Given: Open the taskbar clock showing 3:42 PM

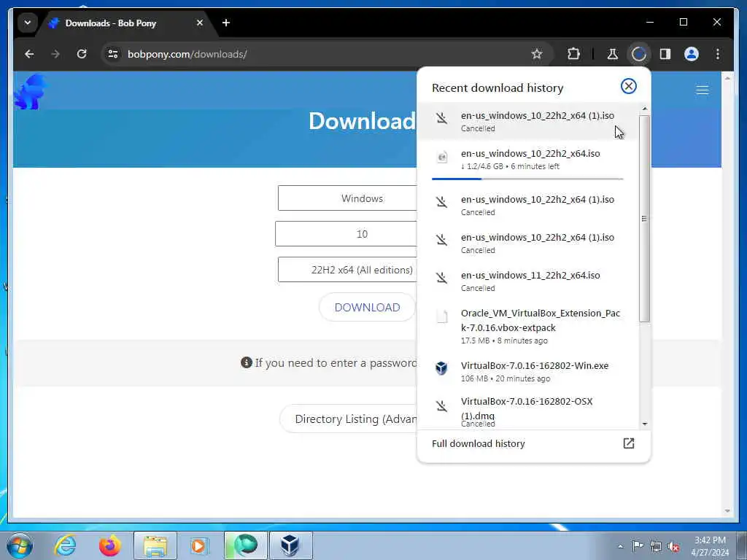Looking at the screenshot, I should [710, 545].
